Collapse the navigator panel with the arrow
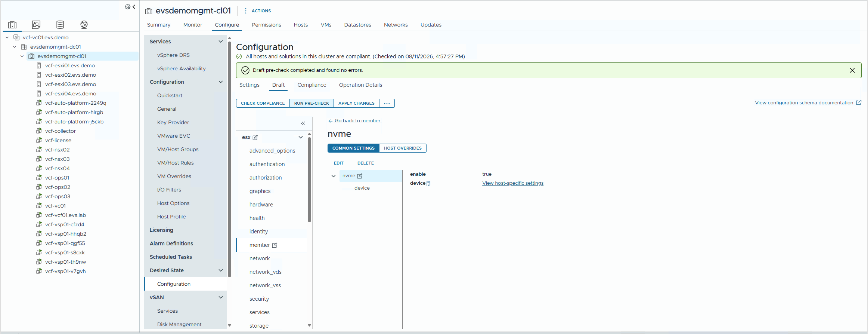Viewport: 868px width, 334px height. 134,7
